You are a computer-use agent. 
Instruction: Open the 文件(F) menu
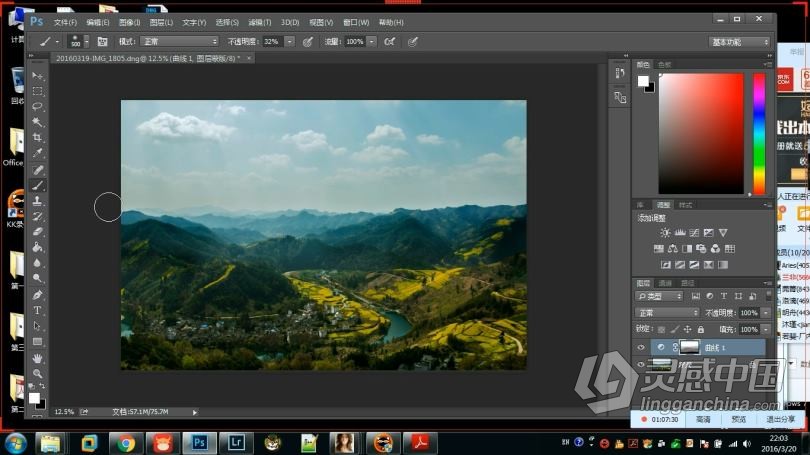(65, 23)
